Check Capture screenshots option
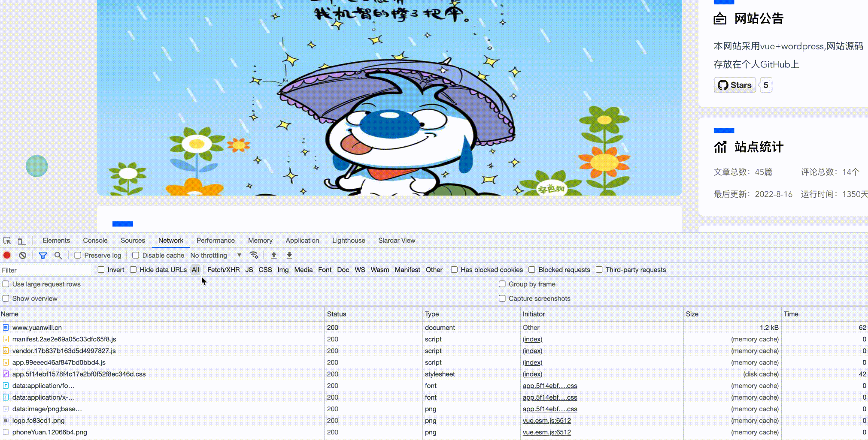The image size is (868, 440). (502, 298)
